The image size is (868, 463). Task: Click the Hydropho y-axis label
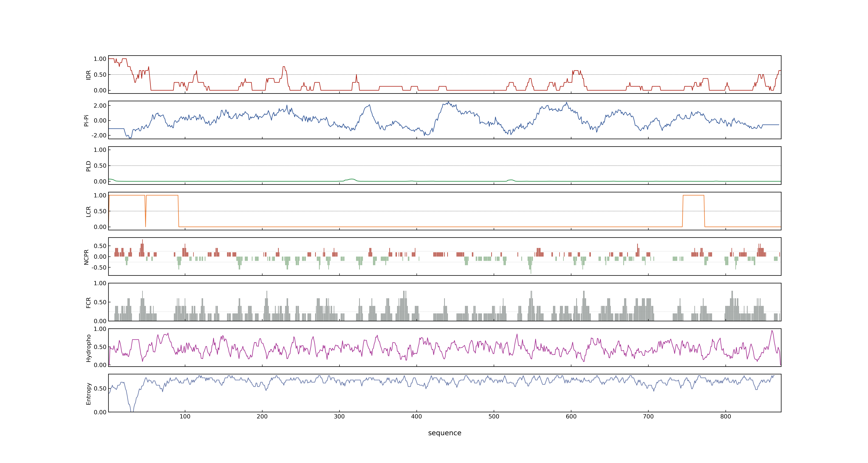(x=88, y=348)
